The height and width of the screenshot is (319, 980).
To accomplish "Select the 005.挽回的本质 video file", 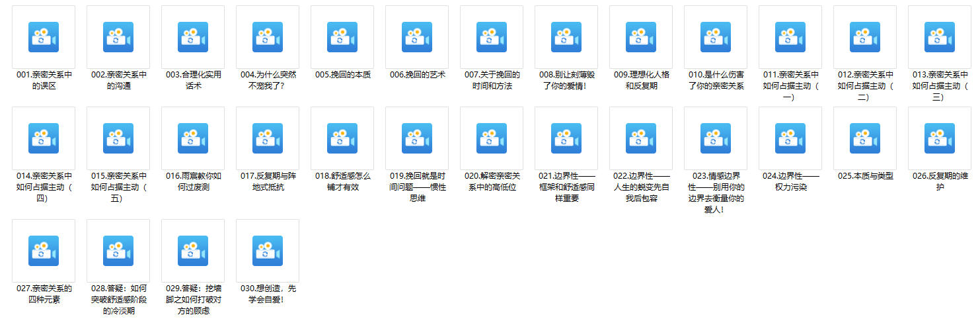I will point(342,37).
